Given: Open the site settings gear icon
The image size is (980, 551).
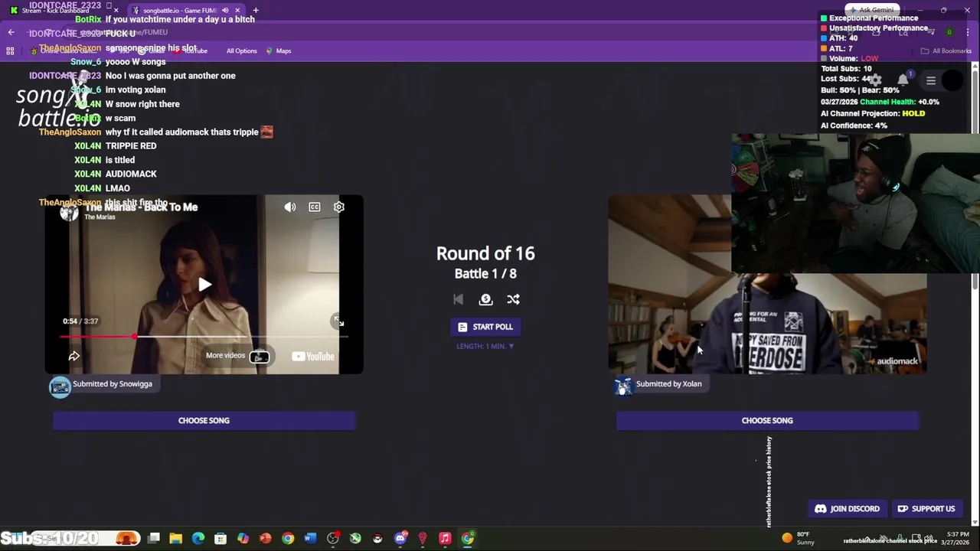Looking at the screenshot, I should point(875,80).
